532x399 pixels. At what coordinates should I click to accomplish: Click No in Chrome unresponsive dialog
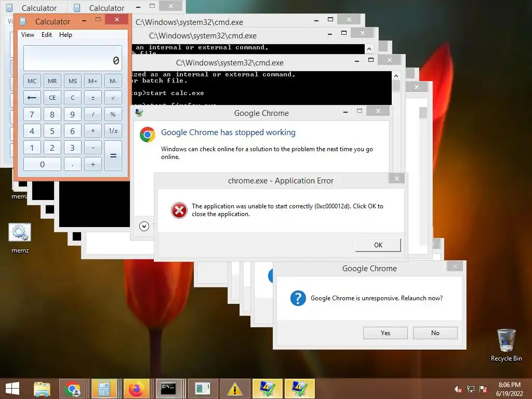coord(435,333)
